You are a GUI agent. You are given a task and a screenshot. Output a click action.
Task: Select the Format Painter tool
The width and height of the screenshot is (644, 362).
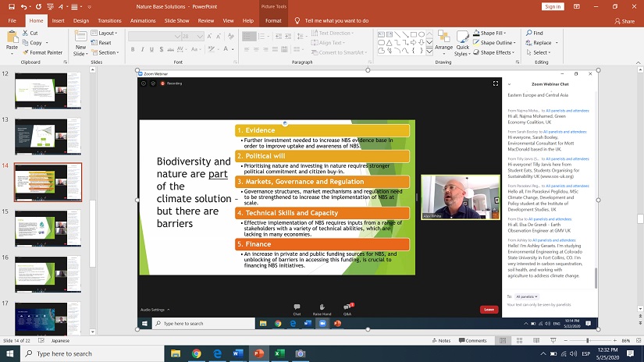(44, 52)
